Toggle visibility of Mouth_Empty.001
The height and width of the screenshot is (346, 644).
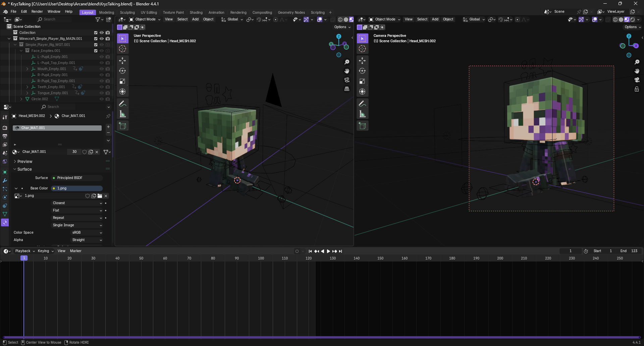point(102,69)
